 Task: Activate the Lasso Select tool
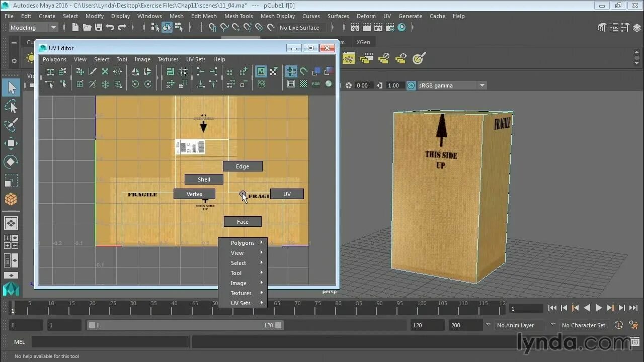(x=11, y=106)
